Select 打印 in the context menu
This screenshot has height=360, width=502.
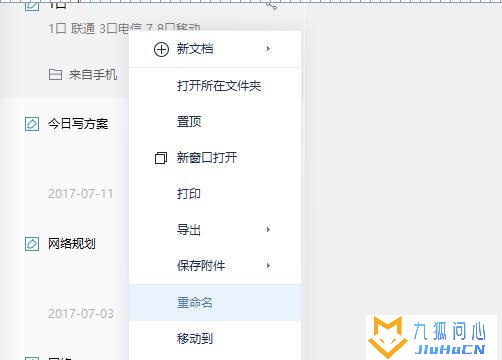(215, 194)
